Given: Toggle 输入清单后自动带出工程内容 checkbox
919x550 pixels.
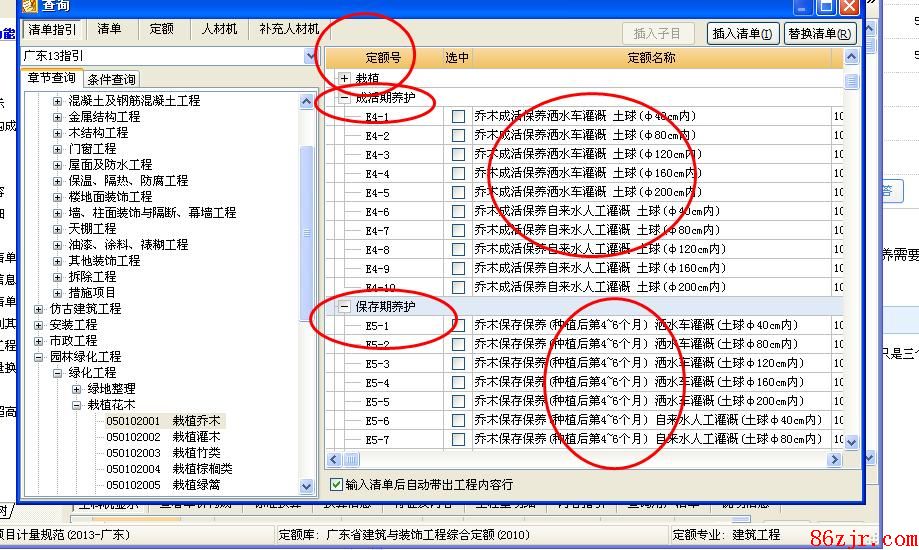Looking at the screenshot, I should tap(336, 484).
